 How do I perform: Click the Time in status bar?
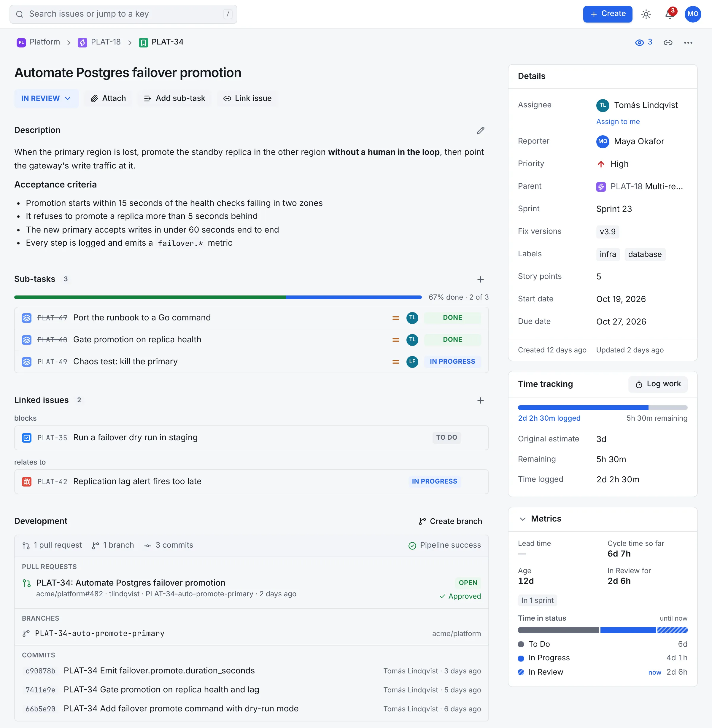[x=603, y=630]
